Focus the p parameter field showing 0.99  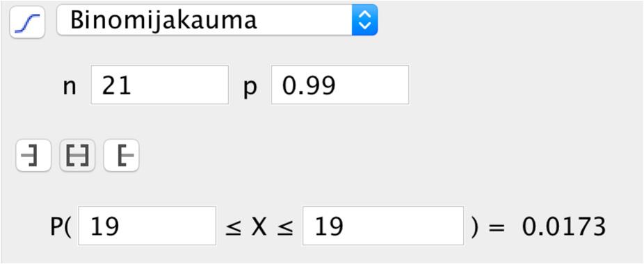[340, 85]
